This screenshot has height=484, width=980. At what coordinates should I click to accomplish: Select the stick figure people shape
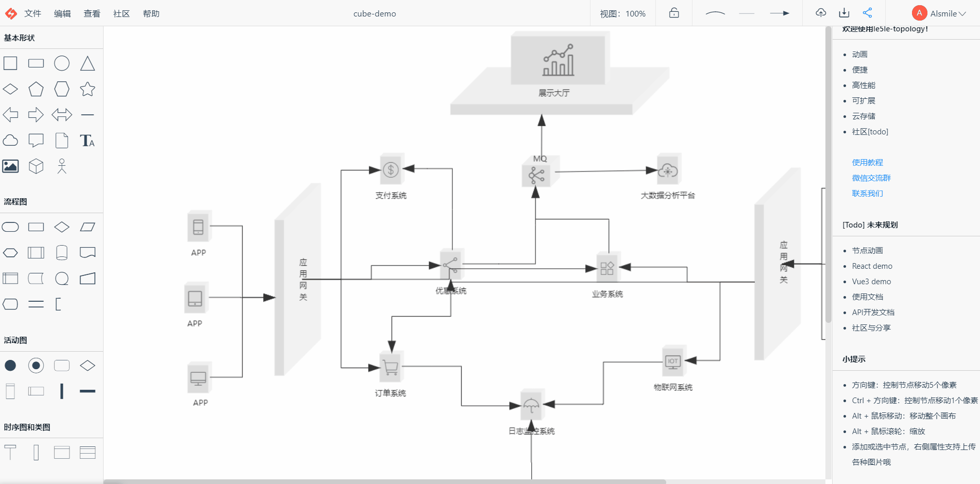pyautogui.click(x=62, y=166)
